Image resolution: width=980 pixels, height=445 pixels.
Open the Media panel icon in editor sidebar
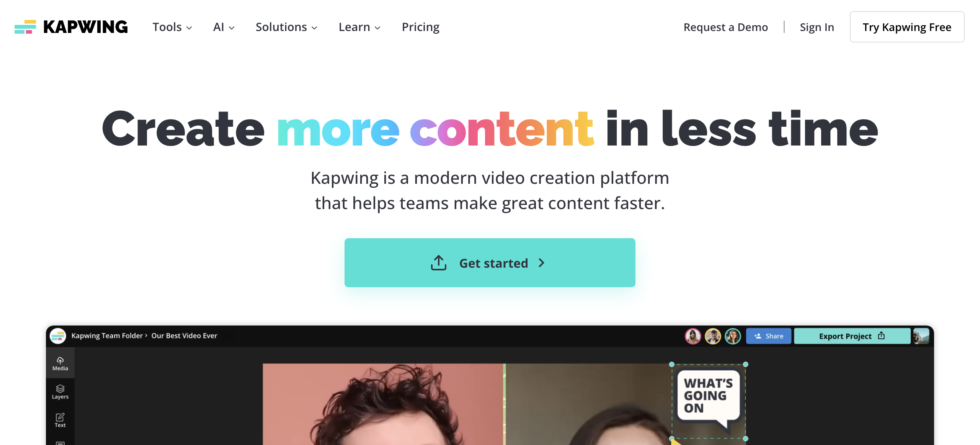click(x=60, y=363)
